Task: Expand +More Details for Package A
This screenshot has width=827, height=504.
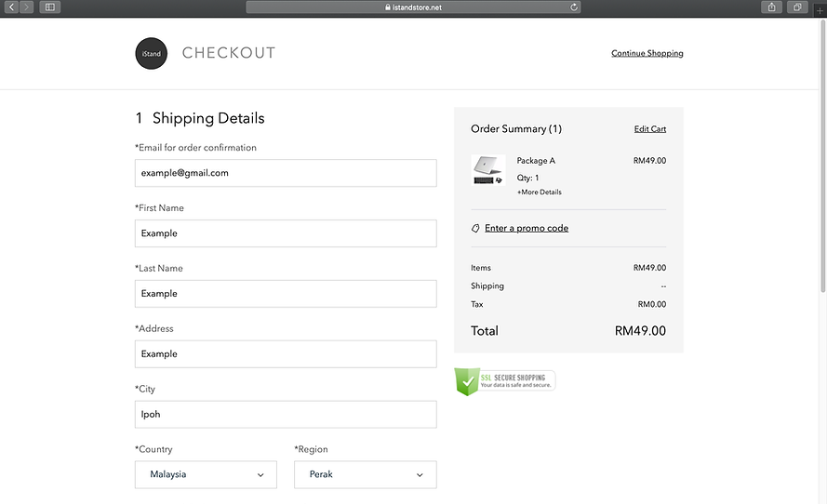Action: coord(539,192)
